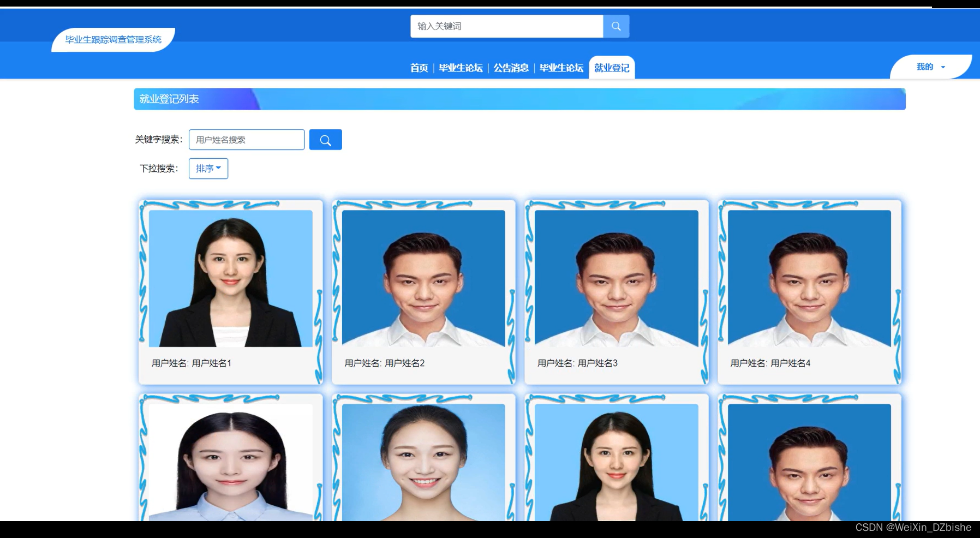Open the 排序 dropdown
Viewport: 980px width, 538px height.
tap(208, 169)
